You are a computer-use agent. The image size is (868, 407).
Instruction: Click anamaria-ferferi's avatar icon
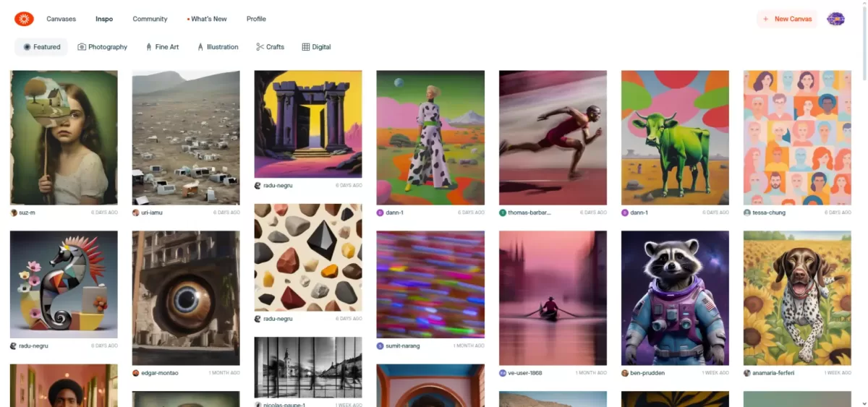747,373
